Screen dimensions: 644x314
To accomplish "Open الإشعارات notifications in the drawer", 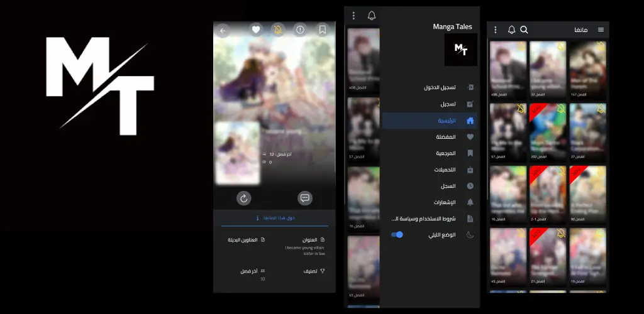I will click(x=430, y=202).
